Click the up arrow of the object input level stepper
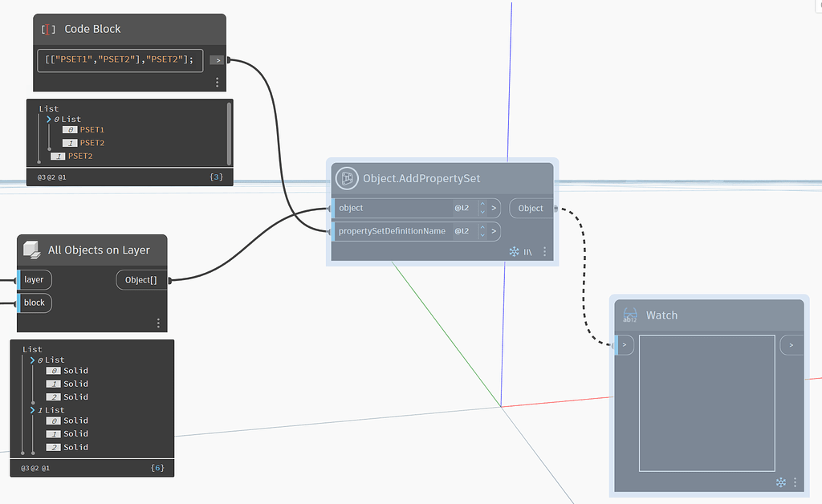The height and width of the screenshot is (504, 822). (482, 204)
